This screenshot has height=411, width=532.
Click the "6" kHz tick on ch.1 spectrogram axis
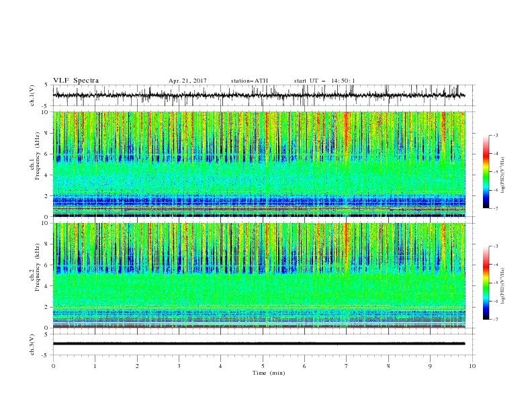click(x=48, y=154)
